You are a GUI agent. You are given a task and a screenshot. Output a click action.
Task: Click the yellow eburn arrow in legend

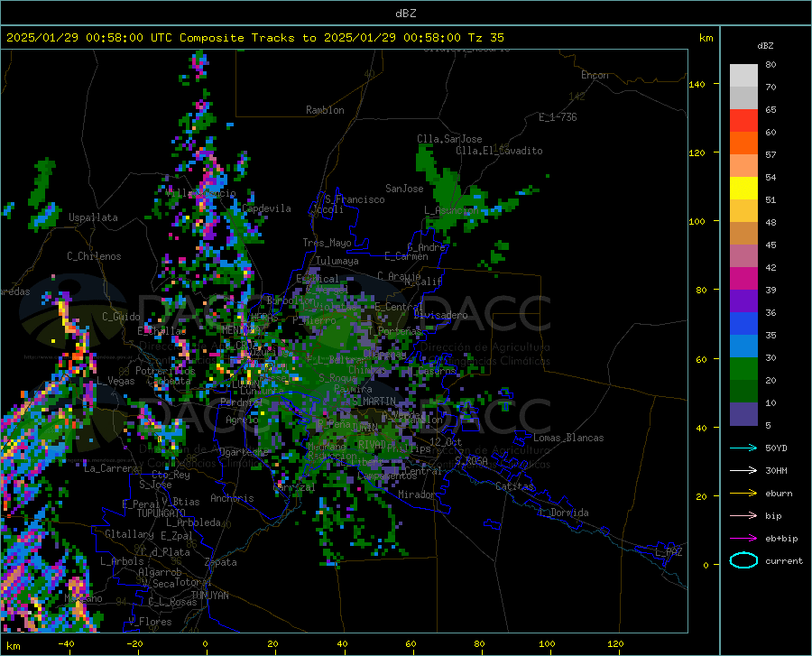pyautogui.click(x=743, y=493)
